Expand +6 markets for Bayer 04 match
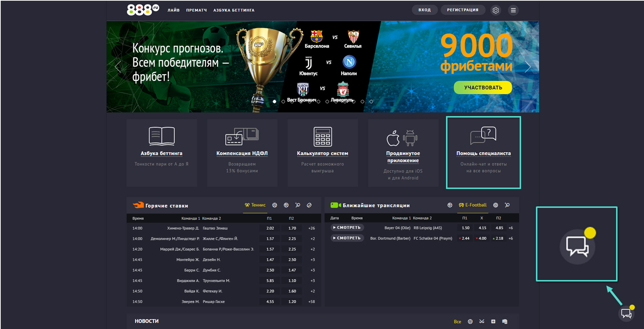Image resolution: width=644 pixels, height=329 pixels. click(511, 228)
